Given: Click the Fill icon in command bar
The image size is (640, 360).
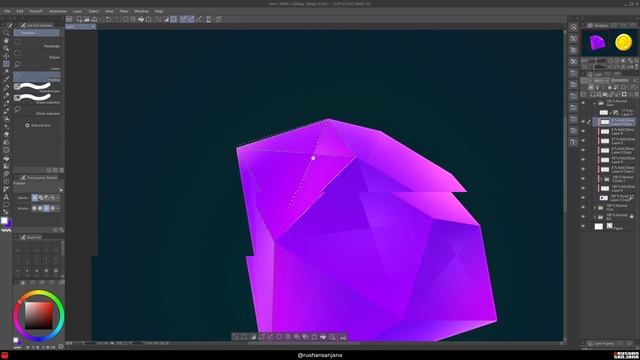Looking at the screenshot, I should pos(141,19).
